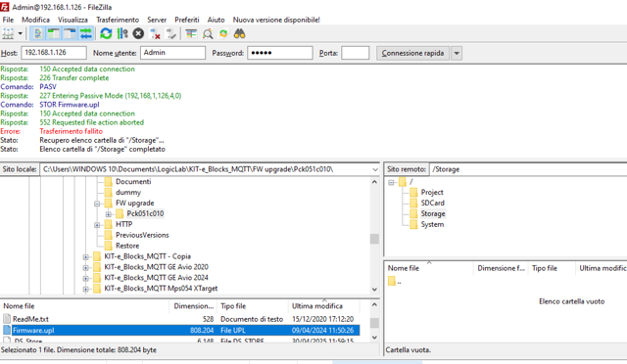This screenshot has height=364, width=627.
Task: Sort remote files by Nome file column
Action: point(429,268)
